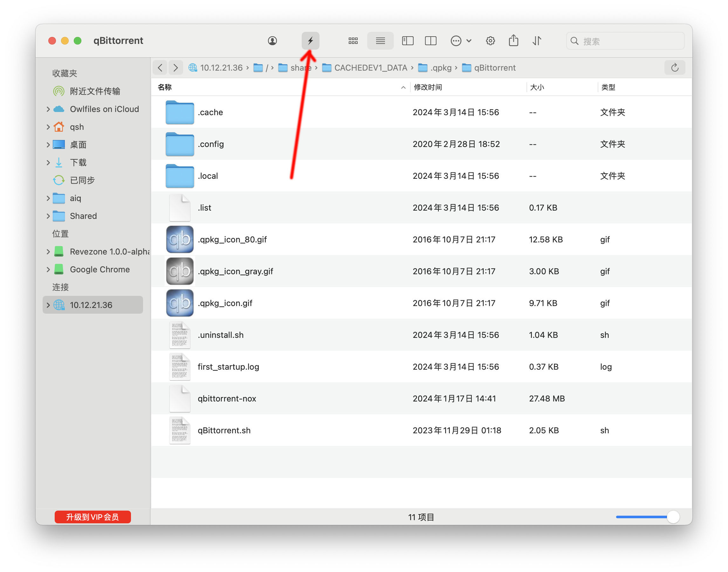Image resolution: width=728 pixels, height=572 pixels.
Task: Open the settings gear in toolbar
Action: click(490, 41)
